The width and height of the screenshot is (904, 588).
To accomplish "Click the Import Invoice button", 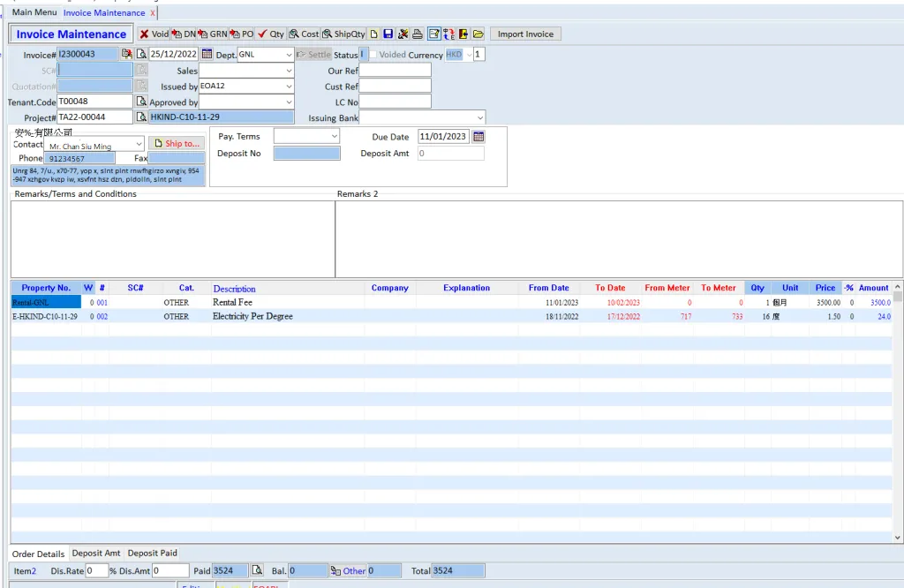I will (x=525, y=34).
